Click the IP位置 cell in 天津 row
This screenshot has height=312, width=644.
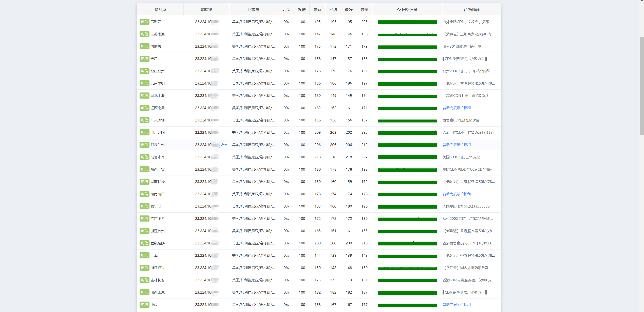pyautogui.click(x=253, y=59)
